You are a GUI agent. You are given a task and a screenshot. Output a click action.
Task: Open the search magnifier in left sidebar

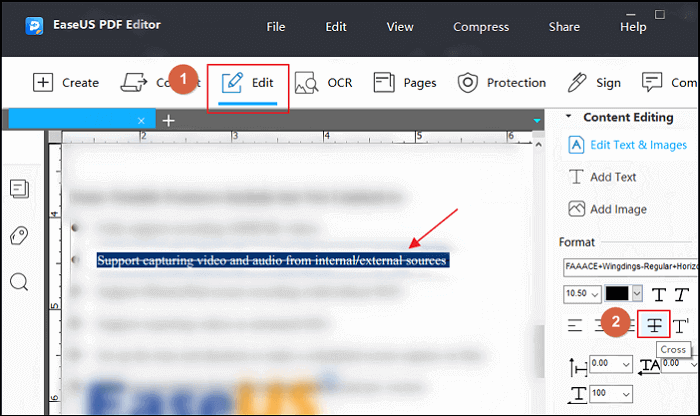[19, 281]
